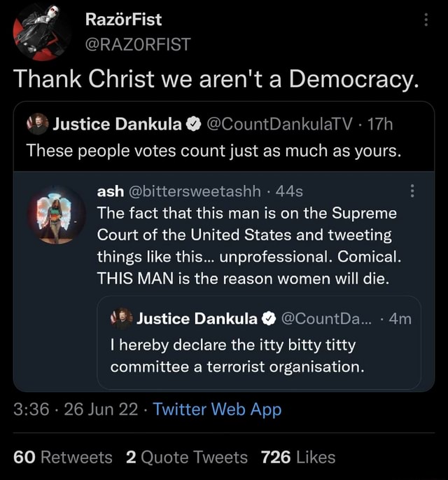The width and height of the screenshot is (448, 480).
Task: View the 2 Quote Tweets
Action: 187,458
